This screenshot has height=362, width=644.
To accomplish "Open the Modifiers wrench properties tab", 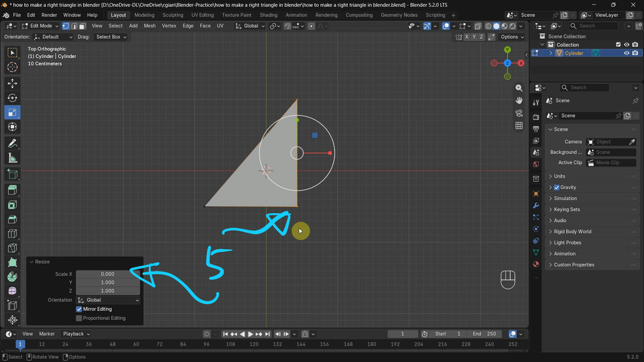I will pos(536,206).
